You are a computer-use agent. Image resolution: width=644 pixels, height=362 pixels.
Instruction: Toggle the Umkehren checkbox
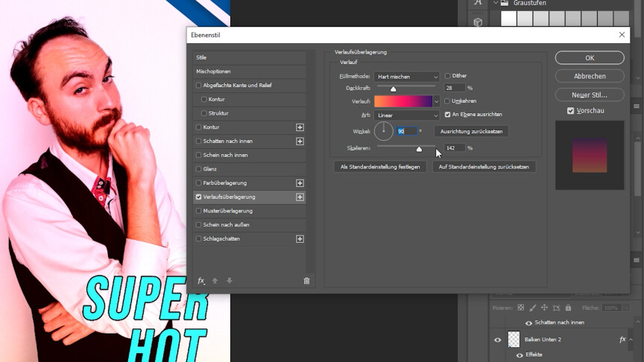coord(448,101)
